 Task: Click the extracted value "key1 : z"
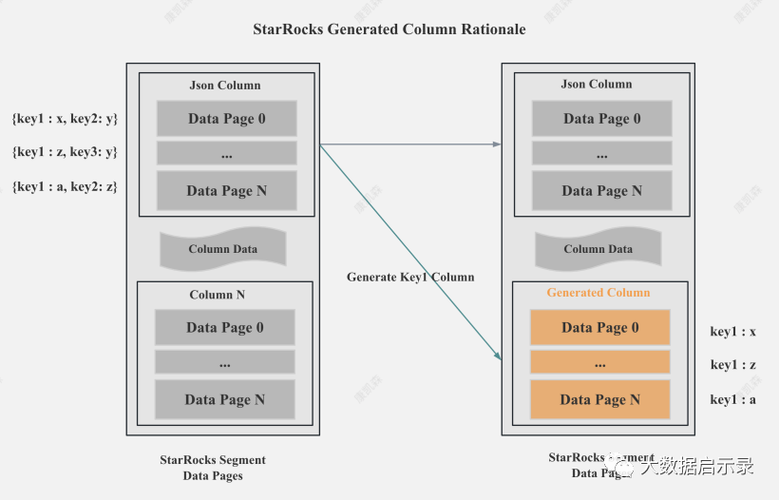coord(733,365)
